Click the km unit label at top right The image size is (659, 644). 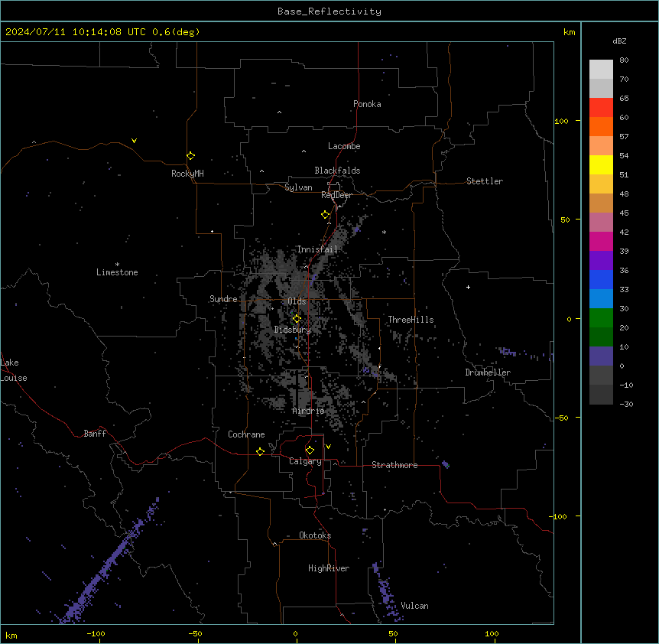tap(569, 32)
